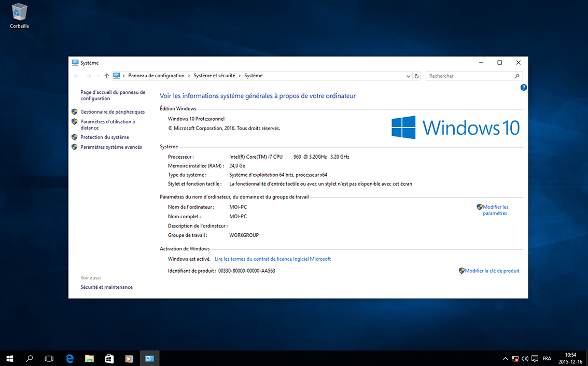Open Protection du système
Viewport: 588px width, 366px height.
(x=105, y=137)
